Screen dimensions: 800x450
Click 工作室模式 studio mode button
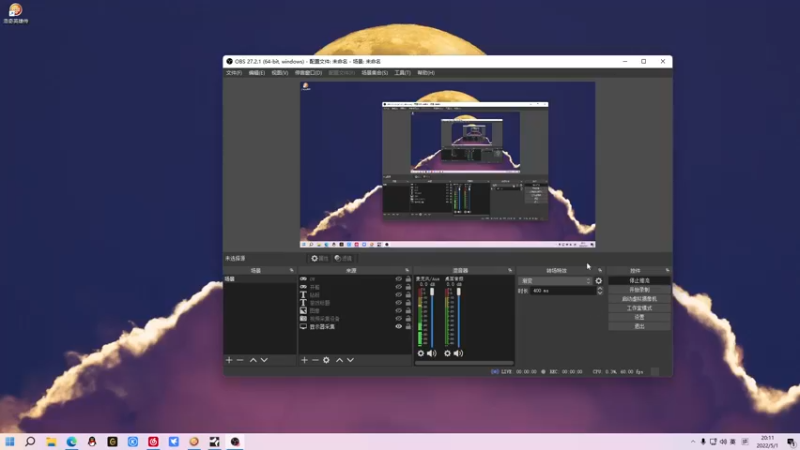click(639, 308)
